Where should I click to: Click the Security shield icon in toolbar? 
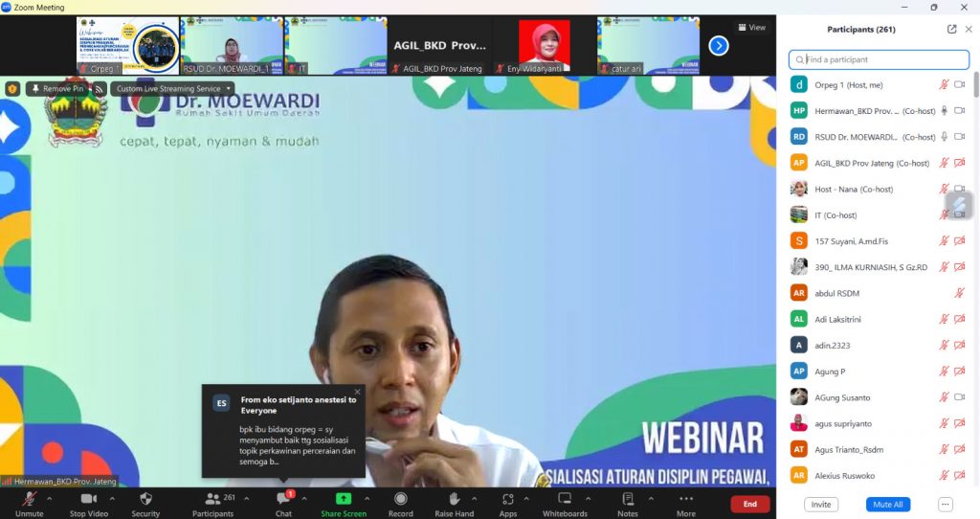click(145, 499)
